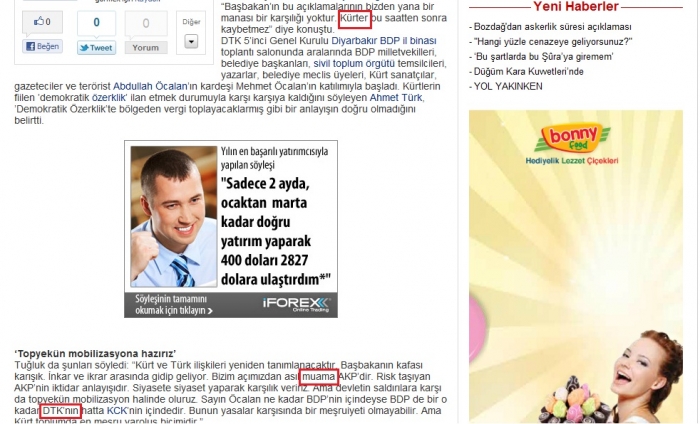Open headline 'Bozdağ'dan askerlik süresi açıklaması'
This screenshot has width=700, height=424.
[x=553, y=27]
